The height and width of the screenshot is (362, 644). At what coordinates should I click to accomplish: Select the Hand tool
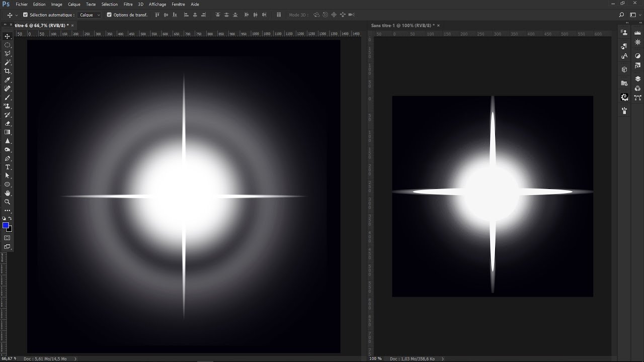pos(8,193)
